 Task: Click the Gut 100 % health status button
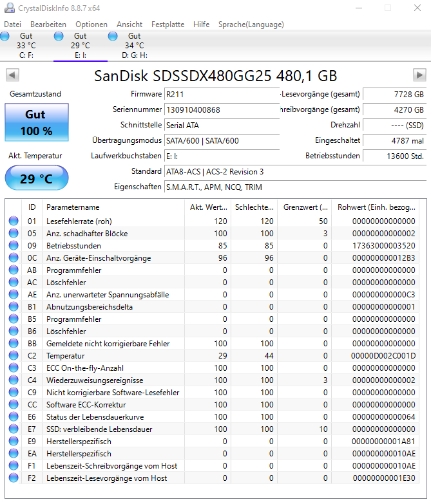(x=37, y=122)
